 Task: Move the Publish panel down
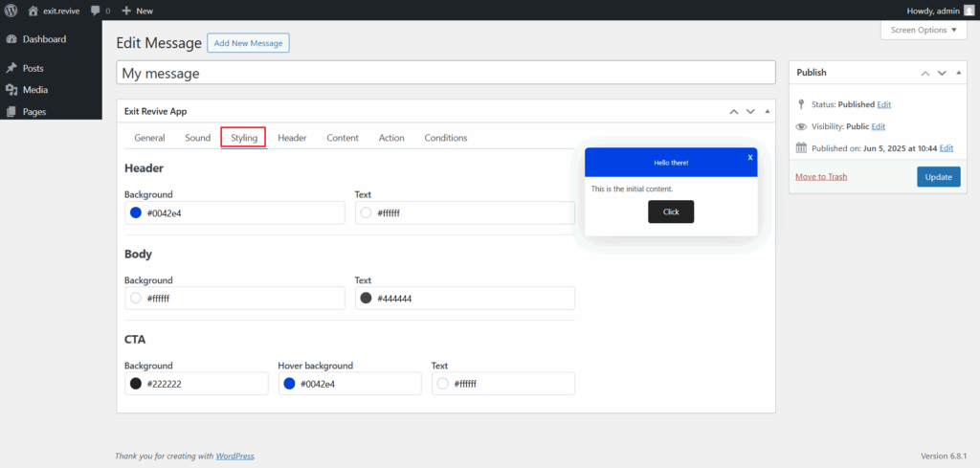click(942, 73)
